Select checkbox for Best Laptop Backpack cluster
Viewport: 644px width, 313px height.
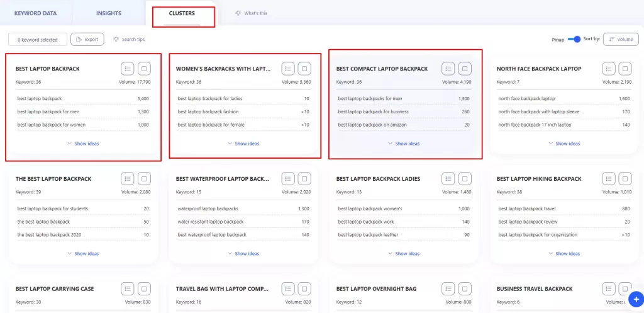pyautogui.click(x=144, y=69)
